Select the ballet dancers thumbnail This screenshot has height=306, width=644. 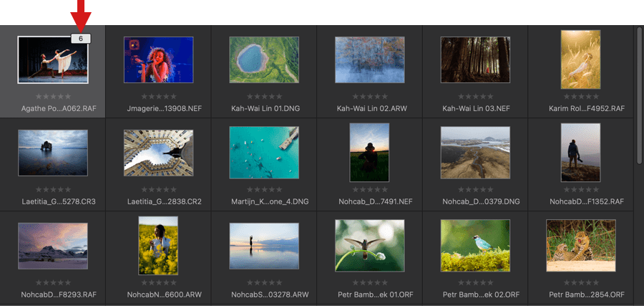52,59
